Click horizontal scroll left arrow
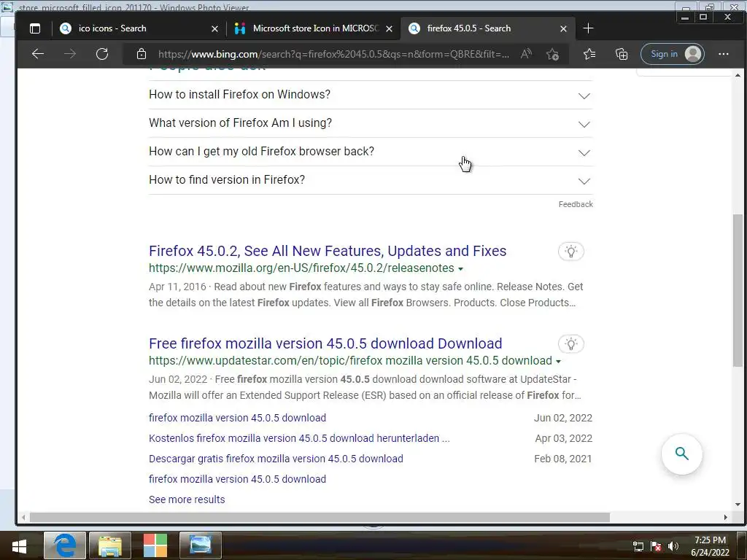This screenshot has height=560, width=747. click(23, 517)
